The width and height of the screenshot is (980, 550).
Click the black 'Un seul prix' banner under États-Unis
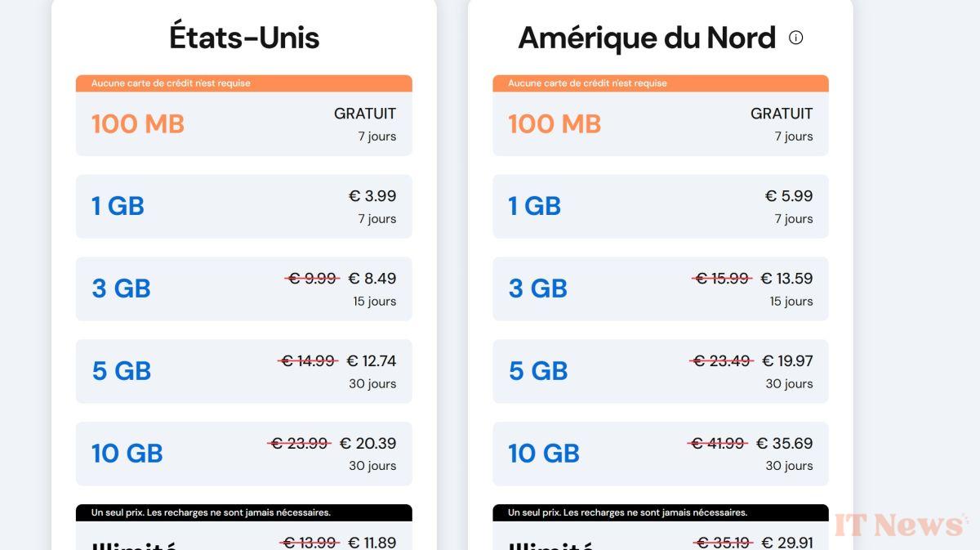(244, 512)
